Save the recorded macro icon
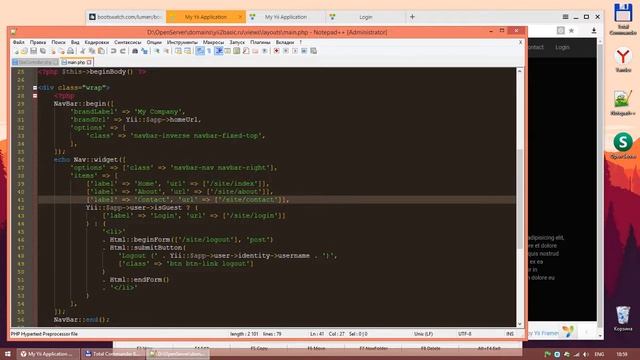Viewport: 640px width, 360px height. [x=313, y=51]
